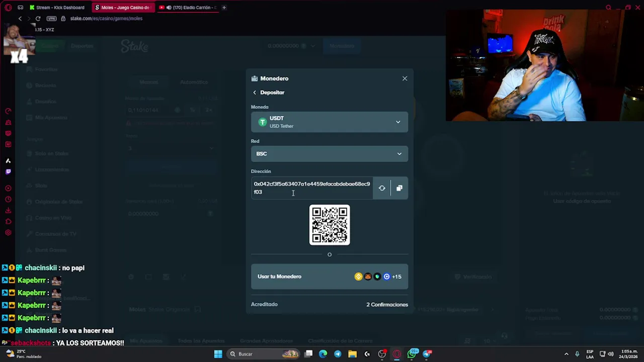Image resolution: width=644 pixels, height=362 pixels.
Task: Open Windows Start menu
Action: (x=218, y=354)
